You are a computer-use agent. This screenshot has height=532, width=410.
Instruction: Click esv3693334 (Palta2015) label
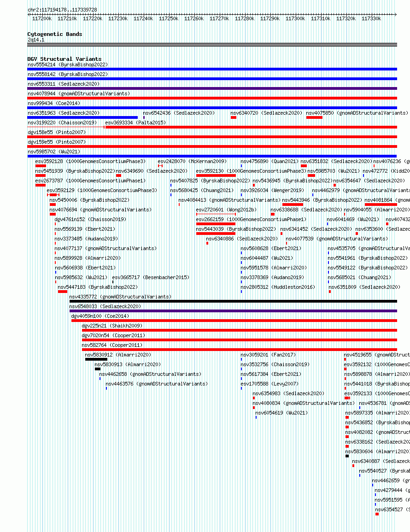click(x=136, y=123)
